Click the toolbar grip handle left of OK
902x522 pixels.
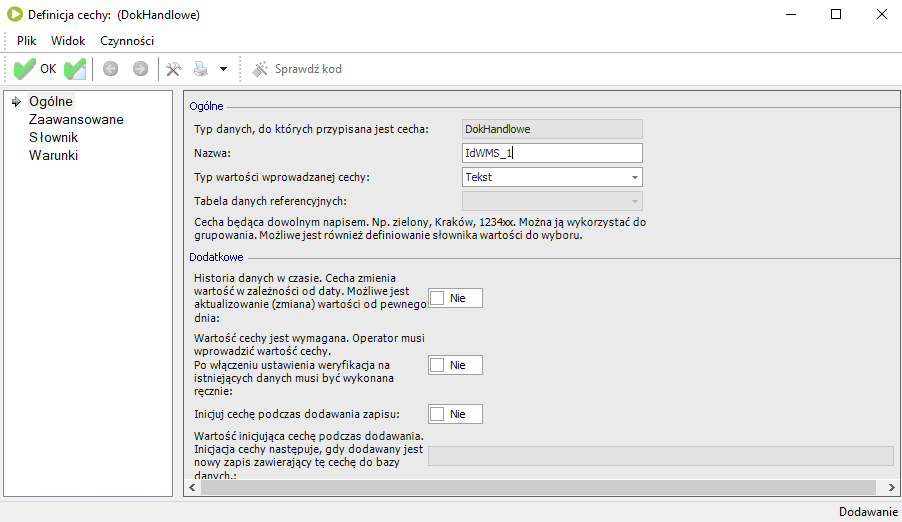pyautogui.click(x=6, y=69)
